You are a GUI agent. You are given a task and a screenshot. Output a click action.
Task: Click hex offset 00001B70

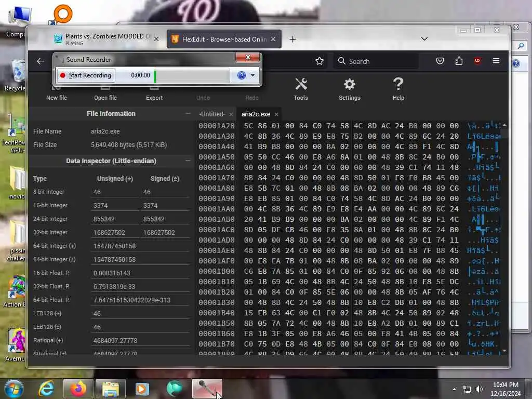[x=217, y=344]
